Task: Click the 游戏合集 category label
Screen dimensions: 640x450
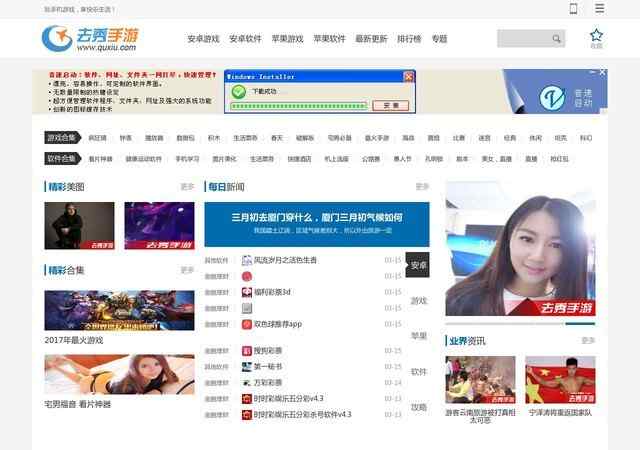Action: tap(62, 138)
